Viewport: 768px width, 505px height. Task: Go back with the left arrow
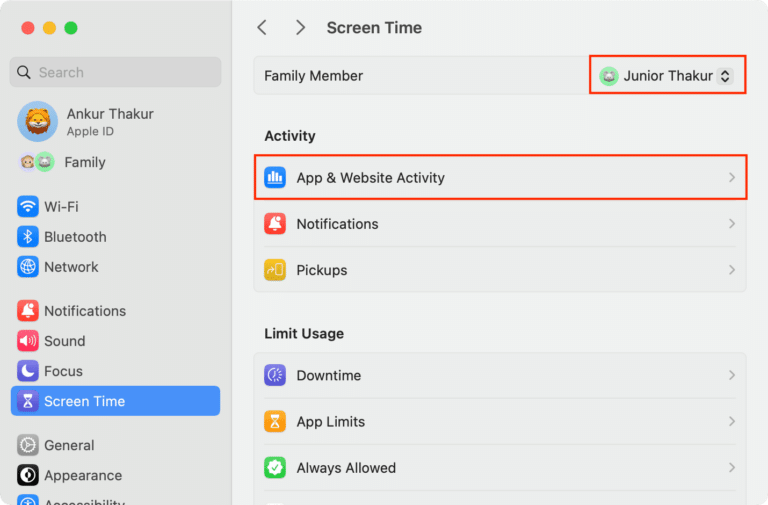[x=263, y=28]
